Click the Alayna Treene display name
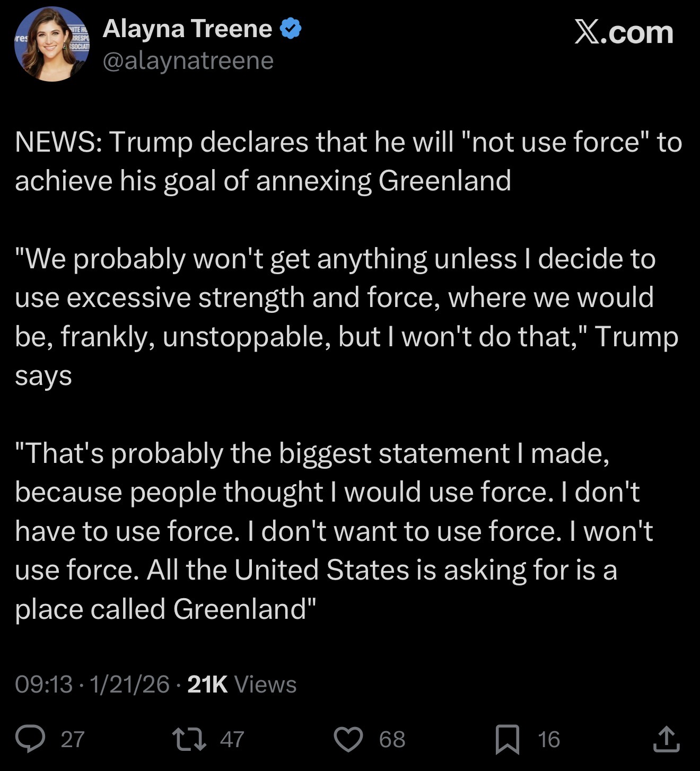 [187, 29]
